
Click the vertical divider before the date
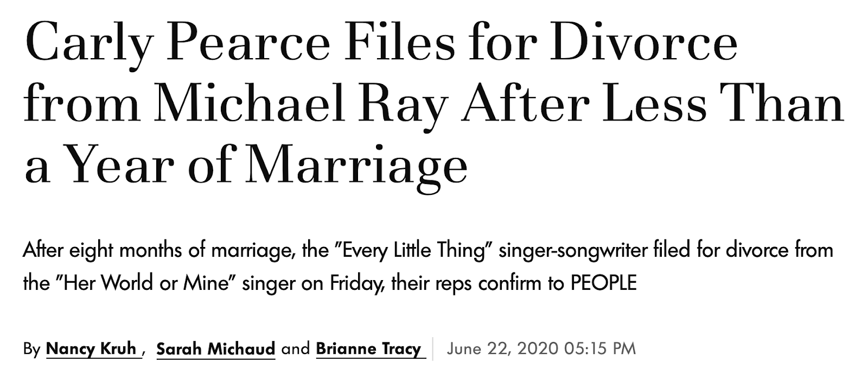click(433, 348)
